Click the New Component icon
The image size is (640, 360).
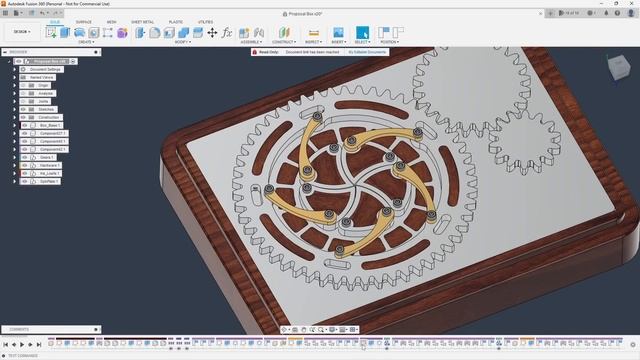pos(244,33)
